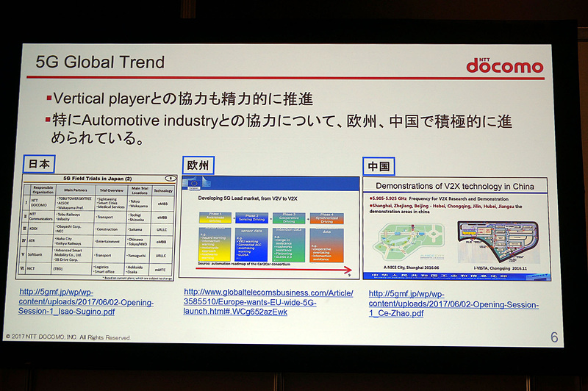Click the European Commission flag logo

click(194, 184)
